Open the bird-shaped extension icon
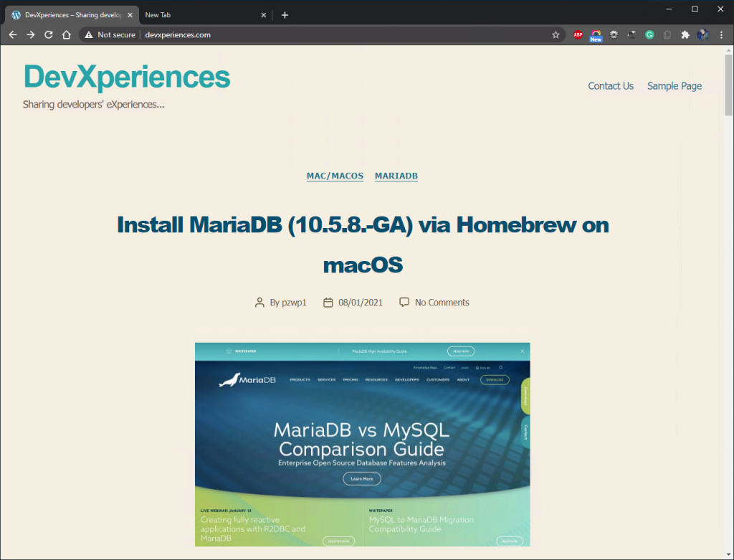 point(631,34)
